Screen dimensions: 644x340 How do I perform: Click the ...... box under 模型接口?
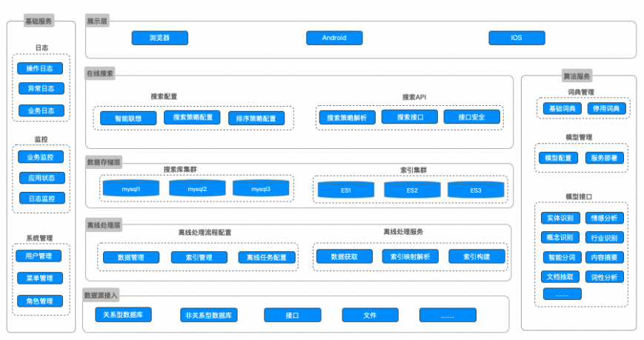562,294
